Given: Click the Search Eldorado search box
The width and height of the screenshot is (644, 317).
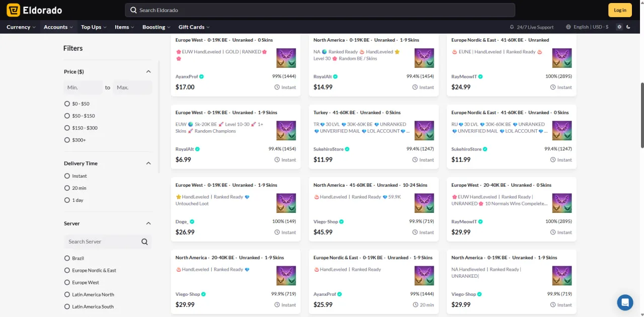Looking at the screenshot, I should pyautogui.click(x=320, y=10).
